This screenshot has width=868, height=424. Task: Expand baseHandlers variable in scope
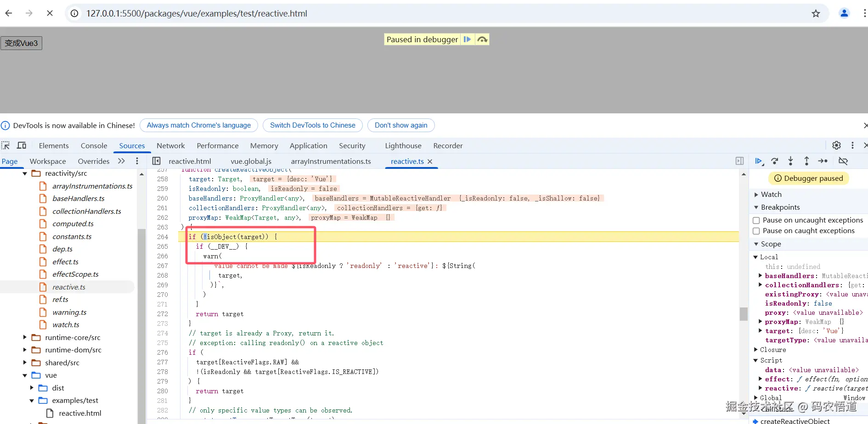pyautogui.click(x=761, y=276)
